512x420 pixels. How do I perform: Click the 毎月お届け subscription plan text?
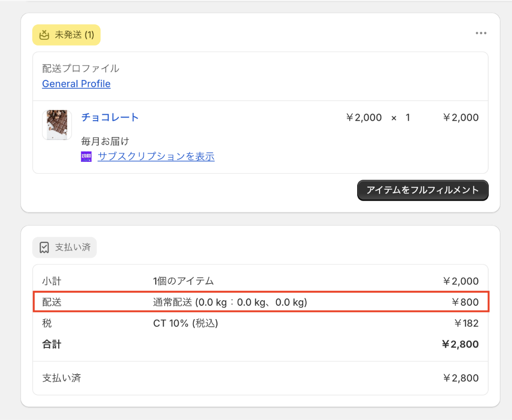point(105,141)
